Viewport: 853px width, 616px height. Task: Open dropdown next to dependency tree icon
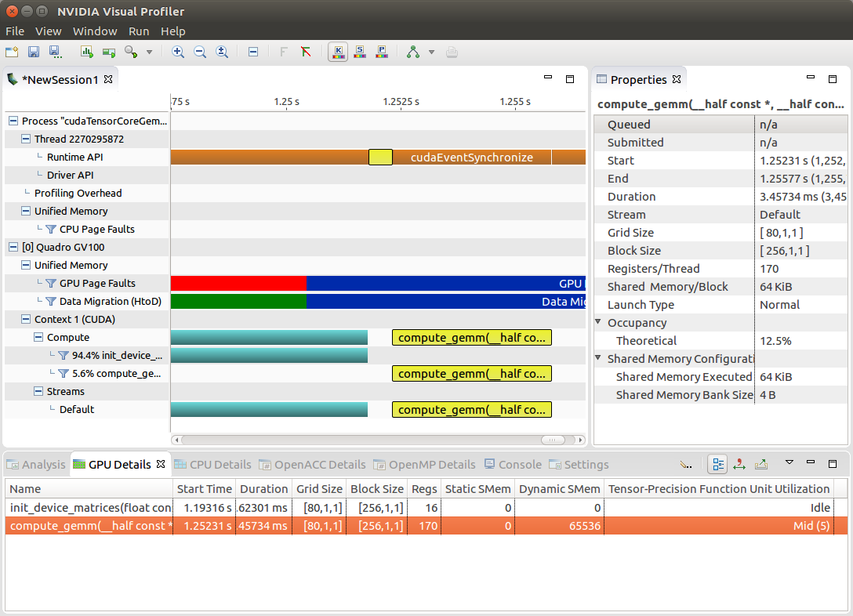point(431,53)
